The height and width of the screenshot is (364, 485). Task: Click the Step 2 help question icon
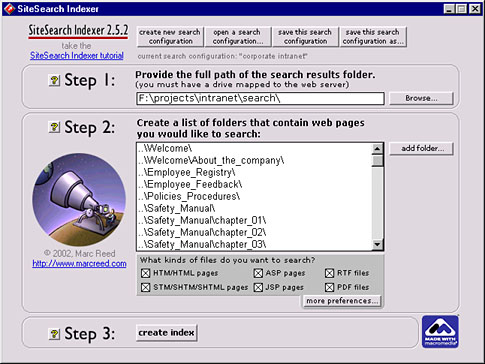pyautogui.click(x=54, y=127)
